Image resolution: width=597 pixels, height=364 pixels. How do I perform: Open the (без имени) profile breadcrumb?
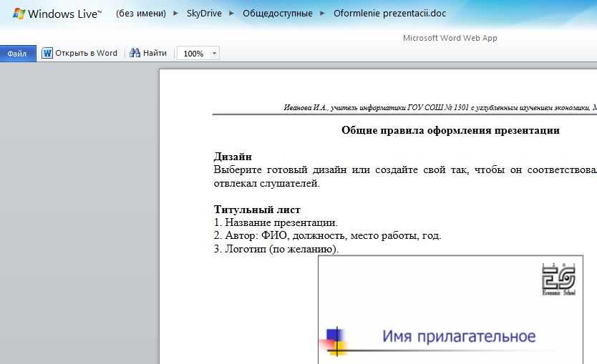coord(140,14)
